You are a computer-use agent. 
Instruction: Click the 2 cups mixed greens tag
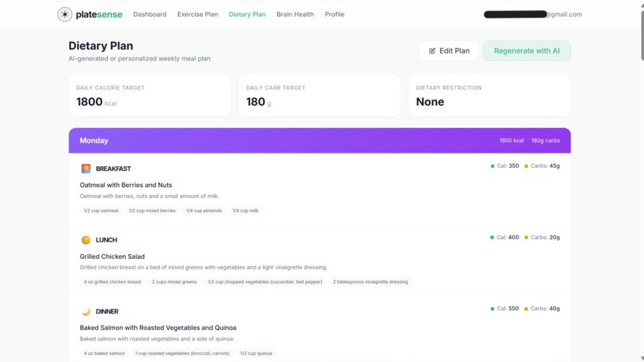[174, 282]
